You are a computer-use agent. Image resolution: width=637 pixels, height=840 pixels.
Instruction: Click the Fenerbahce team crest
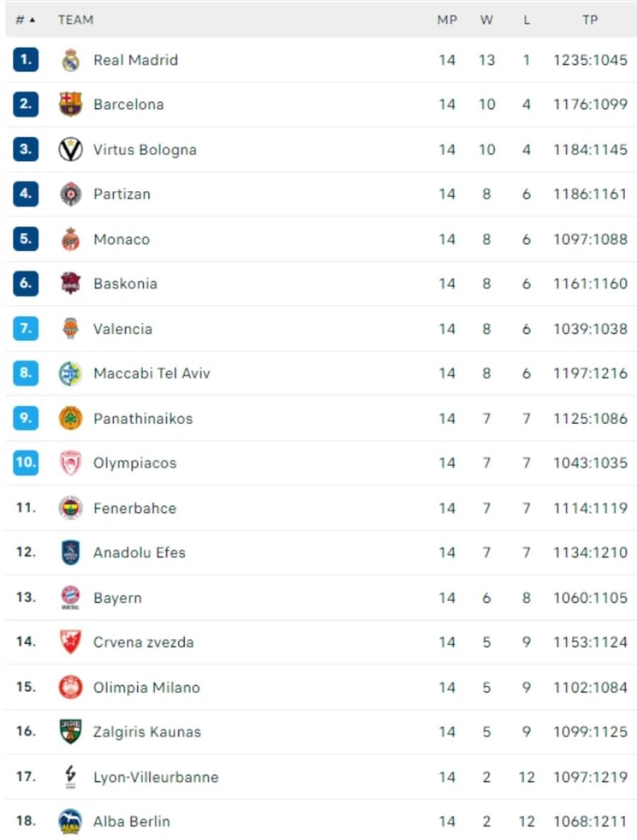coord(70,508)
